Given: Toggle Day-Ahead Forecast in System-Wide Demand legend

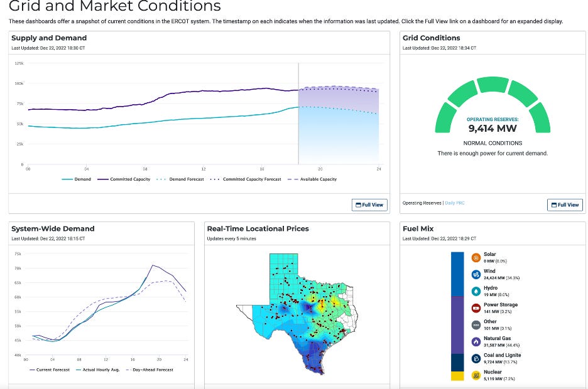Looking at the screenshot, I should click(153, 370).
